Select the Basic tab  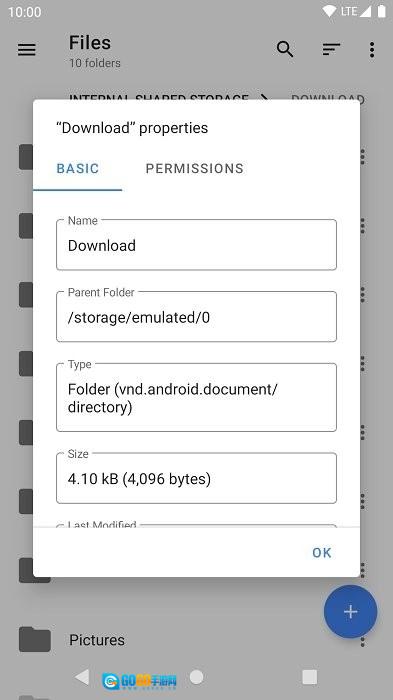pyautogui.click(x=78, y=168)
